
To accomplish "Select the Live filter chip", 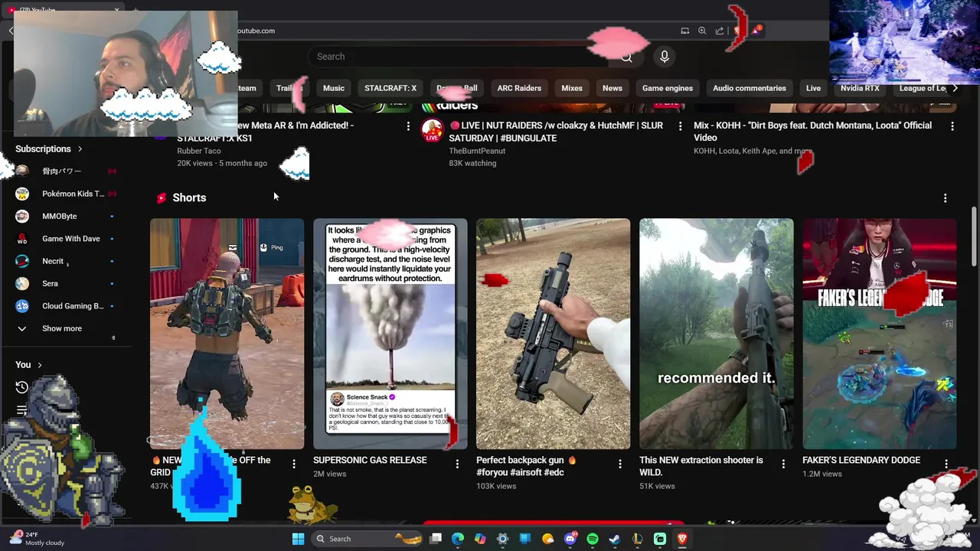I will click(813, 88).
